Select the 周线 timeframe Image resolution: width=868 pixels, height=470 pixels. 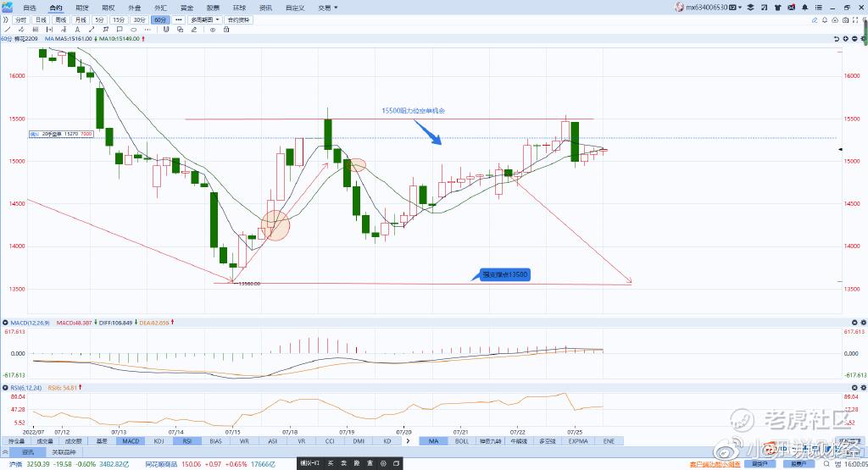pyautogui.click(x=61, y=20)
